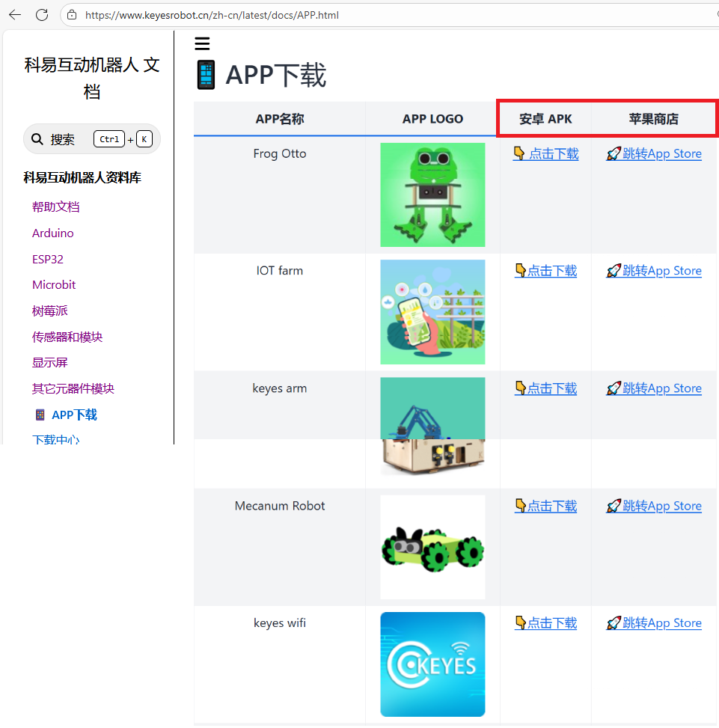Open the Microbit section in the sidebar

(x=54, y=284)
